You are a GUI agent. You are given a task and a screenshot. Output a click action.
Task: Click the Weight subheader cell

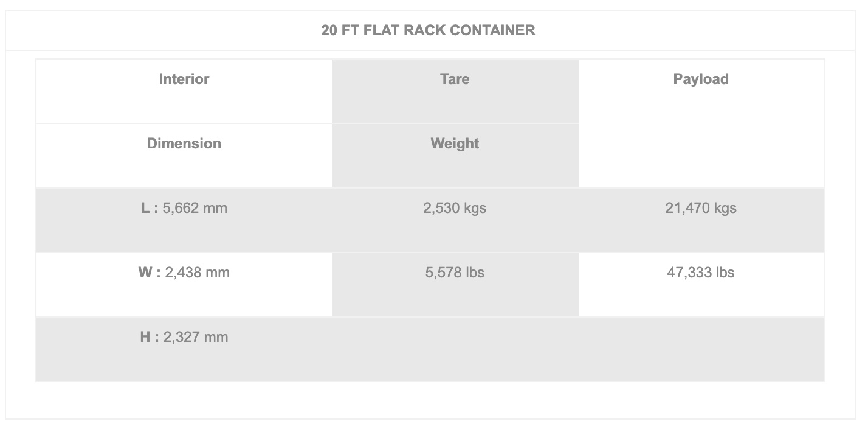coord(455,156)
